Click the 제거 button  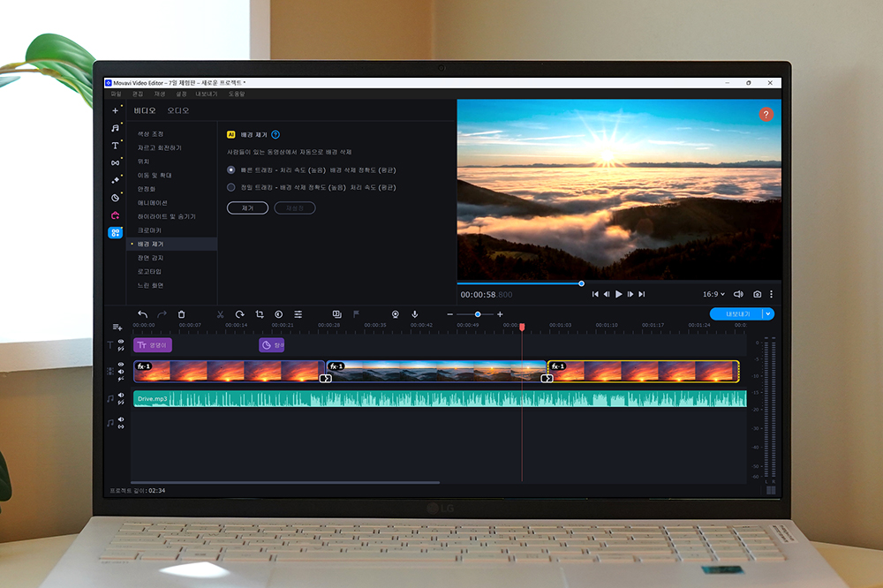point(248,207)
